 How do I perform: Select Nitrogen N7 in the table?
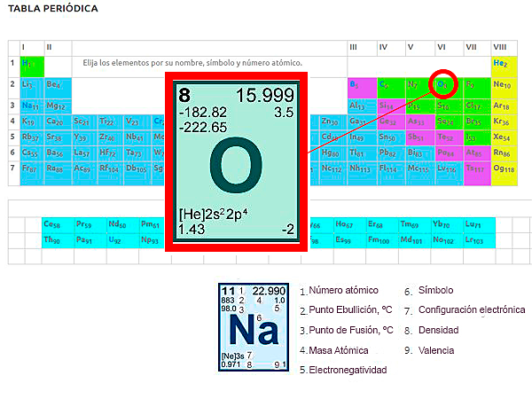pyautogui.click(x=420, y=88)
